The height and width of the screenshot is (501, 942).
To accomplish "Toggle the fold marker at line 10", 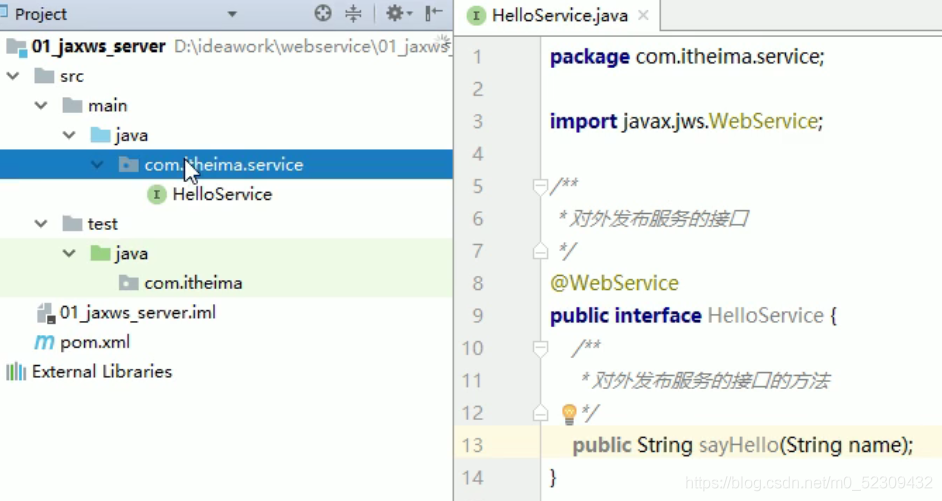I will [x=540, y=348].
